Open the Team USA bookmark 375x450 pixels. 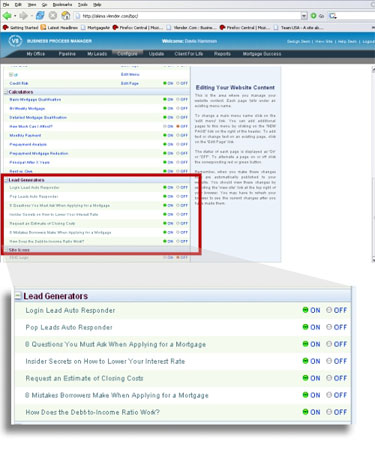click(x=298, y=28)
